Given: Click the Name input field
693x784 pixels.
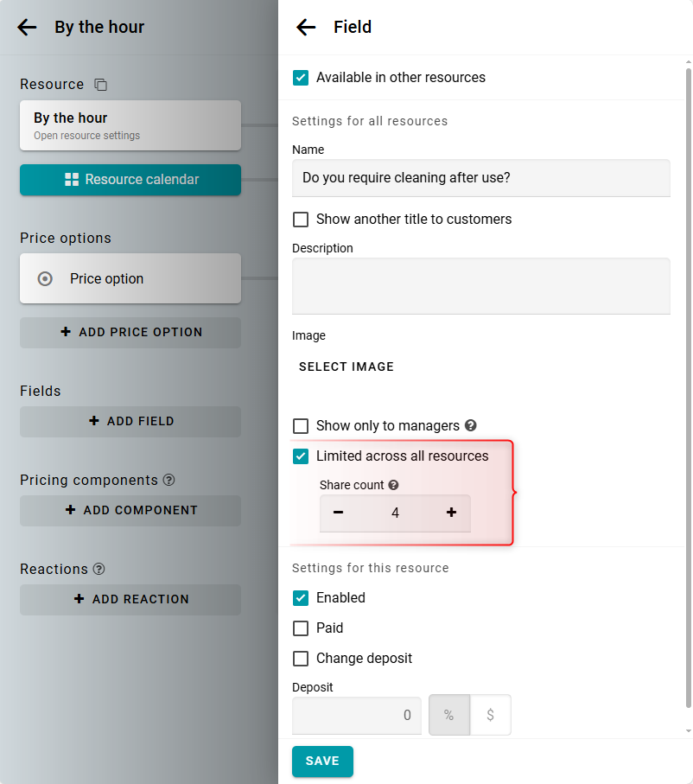Looking at the screenshot, I should click(x=481, y=178).
